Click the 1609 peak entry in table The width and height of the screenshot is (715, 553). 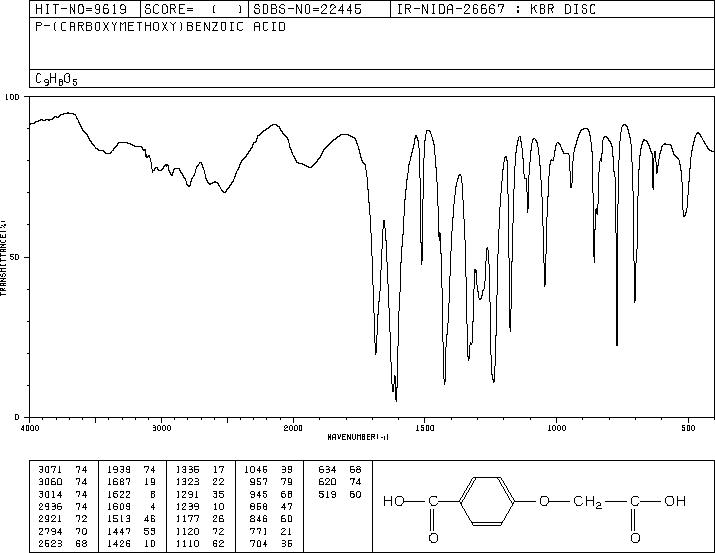click(x=131, y=506)
